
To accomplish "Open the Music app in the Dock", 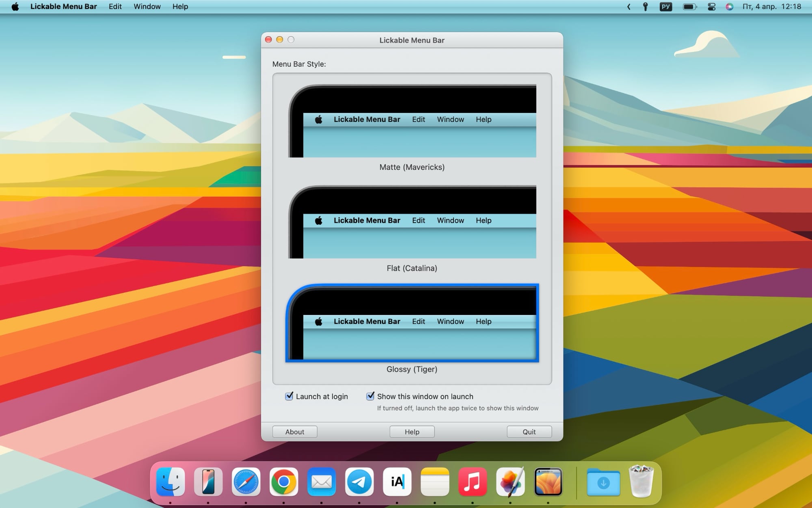I will pyautogui.click(x=473, y=482).
